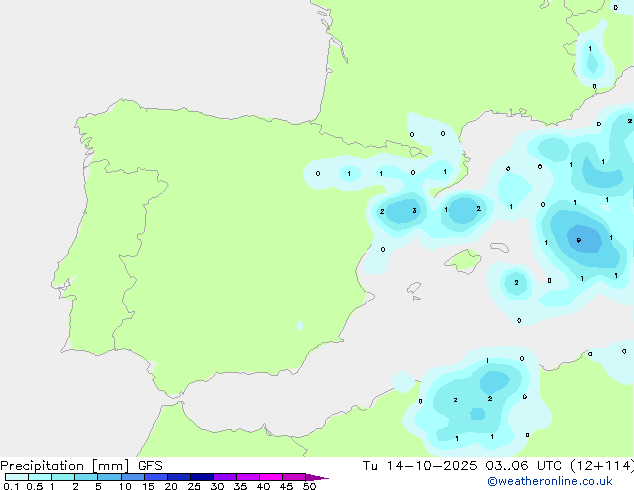Pick the legend swatch between 1 and 2
634x490 pixels.
click(63, 477)
